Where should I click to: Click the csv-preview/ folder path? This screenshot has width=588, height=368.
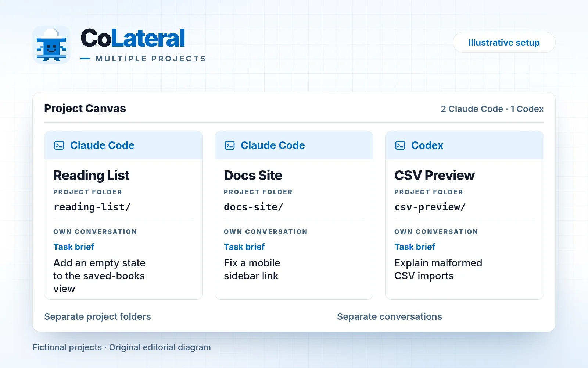[x=430, y=207]
